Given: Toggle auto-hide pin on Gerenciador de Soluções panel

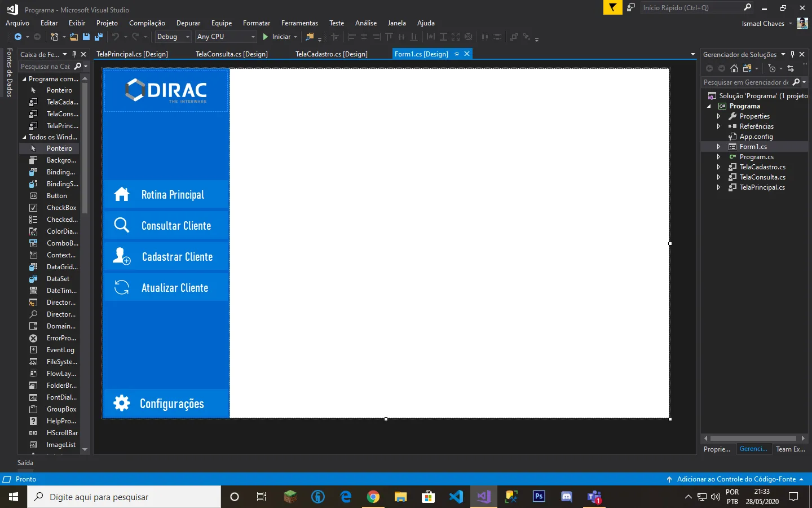Looking at the screenshot, I should (x=792, y=54).
